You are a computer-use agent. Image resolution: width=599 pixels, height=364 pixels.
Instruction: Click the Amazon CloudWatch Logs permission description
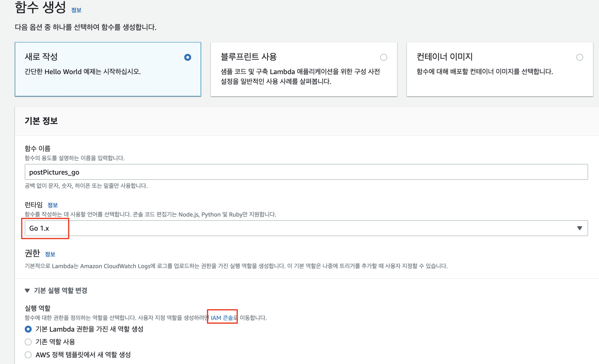(x=236, y=266)
